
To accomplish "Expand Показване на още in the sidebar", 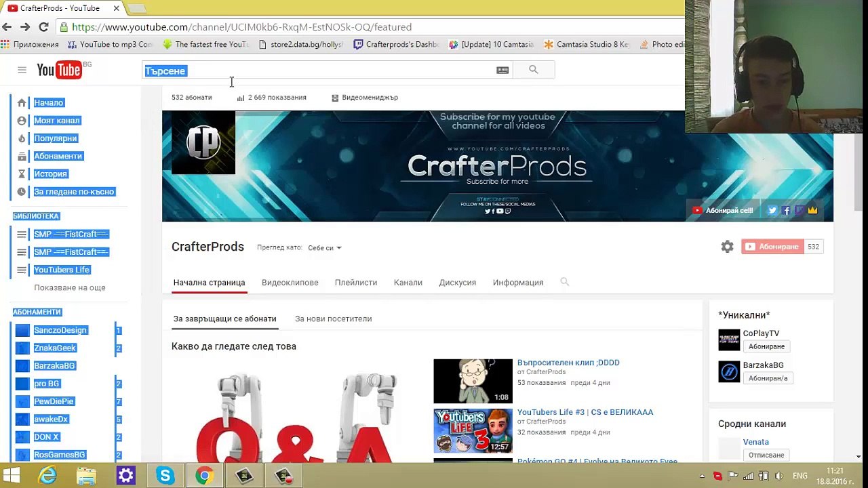I will click(70, 287).
